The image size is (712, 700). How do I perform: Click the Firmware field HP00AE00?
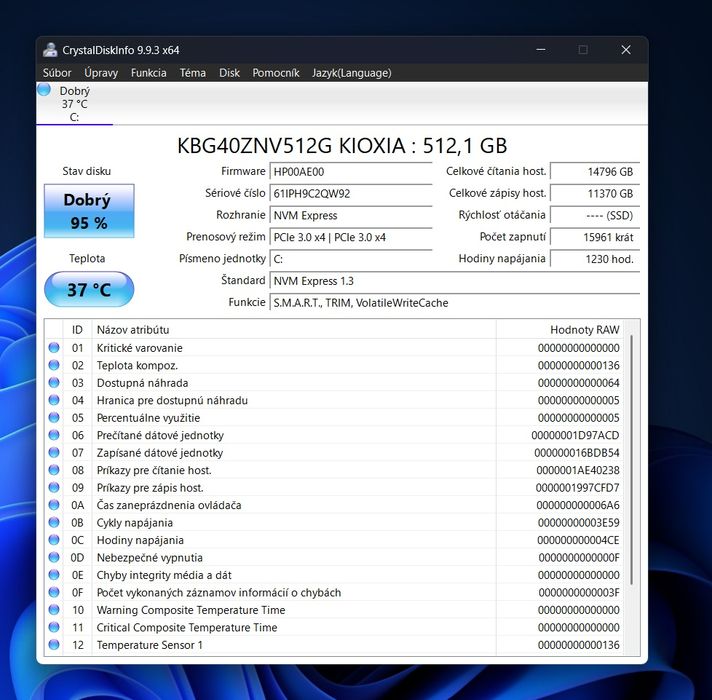point(351,172)
